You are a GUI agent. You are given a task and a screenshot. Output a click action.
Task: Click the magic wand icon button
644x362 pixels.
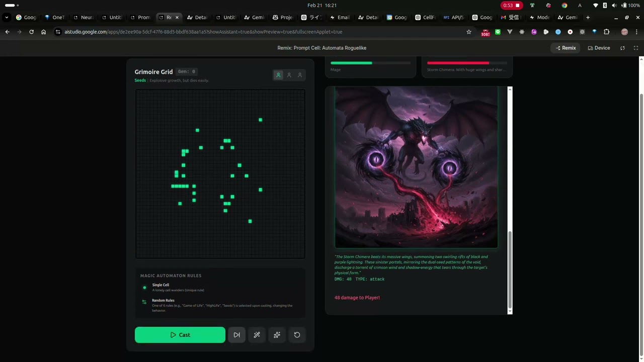point(257,335)
